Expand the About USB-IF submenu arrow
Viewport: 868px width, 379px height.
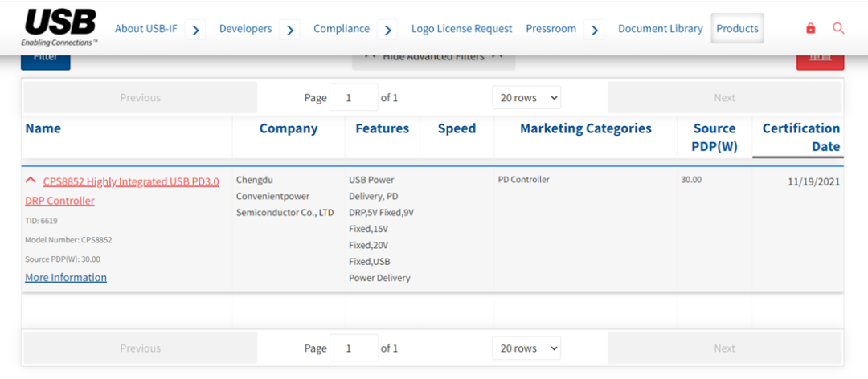click(x=195, y=30)
